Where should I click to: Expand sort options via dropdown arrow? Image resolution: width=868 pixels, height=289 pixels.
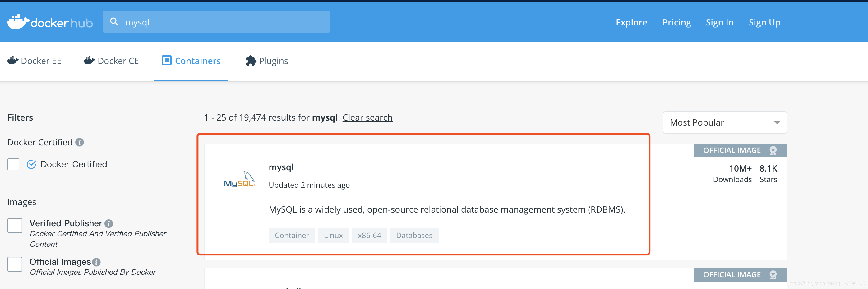click(777, 123)
